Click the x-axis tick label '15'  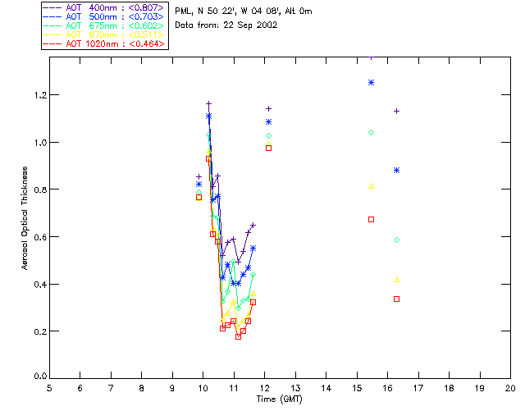pos(357,389)
